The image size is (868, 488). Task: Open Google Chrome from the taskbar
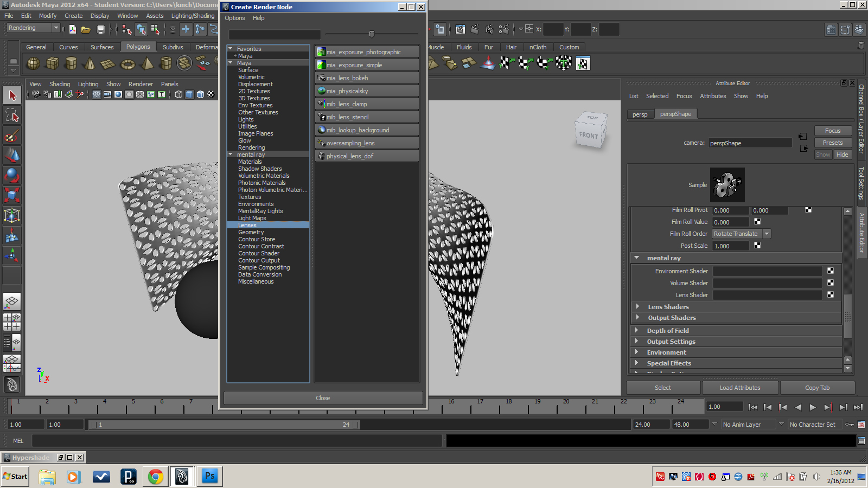pos(156,477)
